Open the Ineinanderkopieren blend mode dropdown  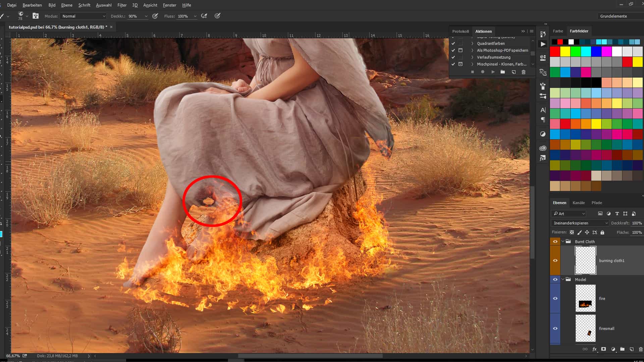[x=580, y=223]
